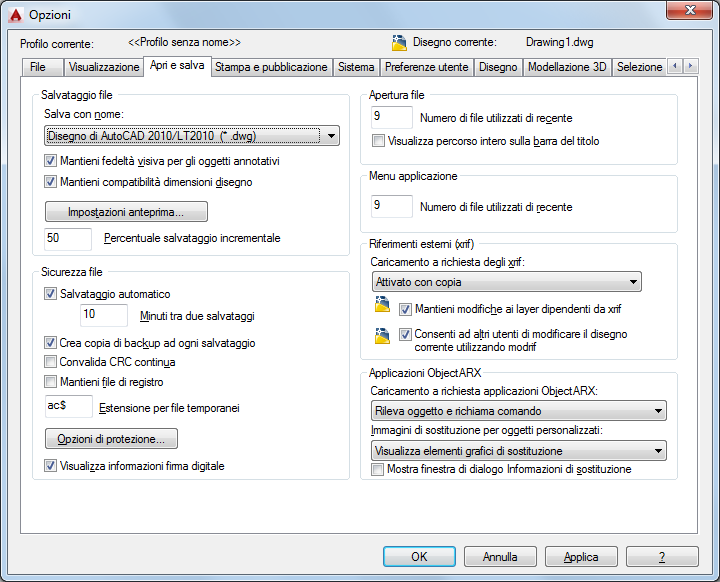Open help with the ? button

662,557
